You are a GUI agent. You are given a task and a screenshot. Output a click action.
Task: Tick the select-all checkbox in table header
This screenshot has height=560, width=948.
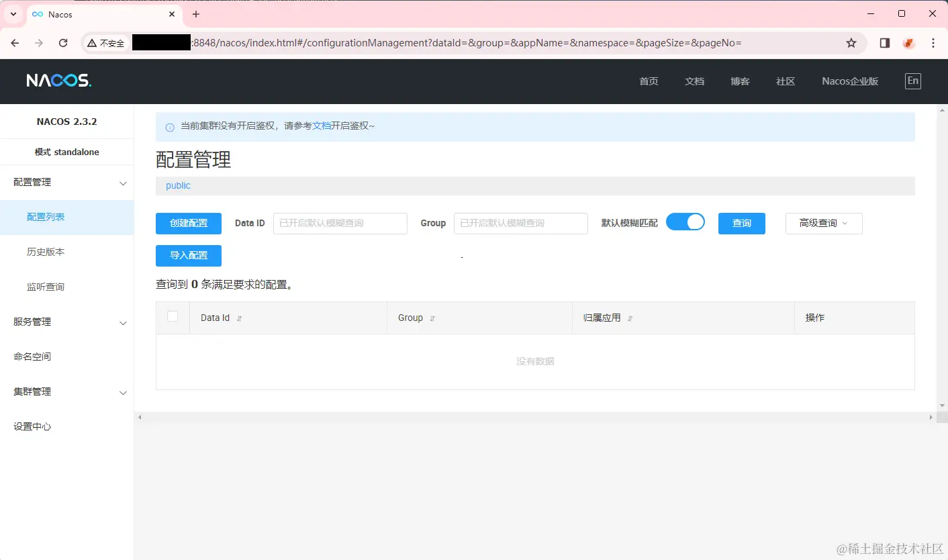(173, 316)
